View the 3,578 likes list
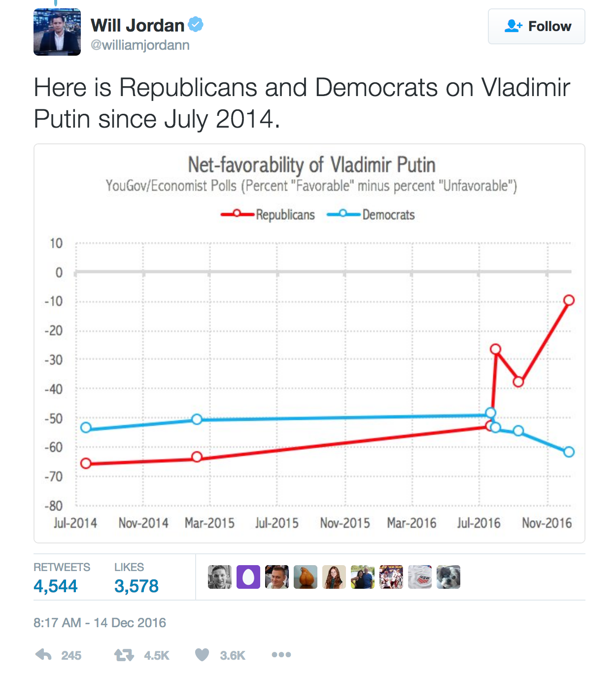616x675 pixels. point(137,586)
